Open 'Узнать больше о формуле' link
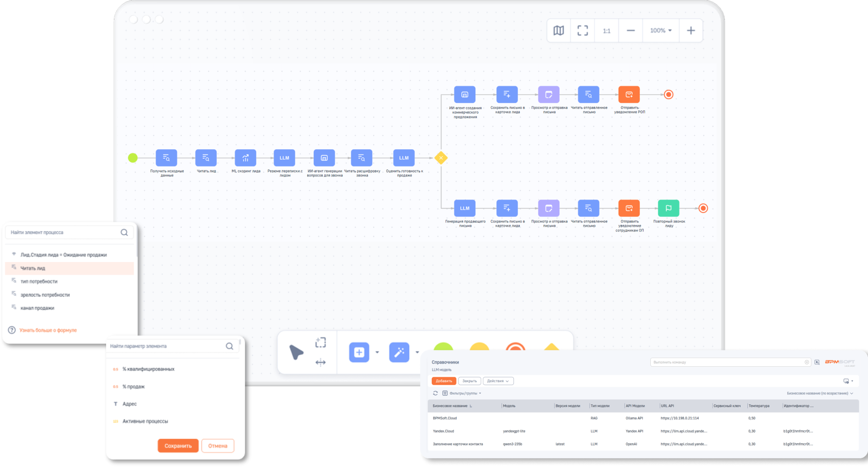The height and width of the screenshot is (476, 868). tap(48, 330)
